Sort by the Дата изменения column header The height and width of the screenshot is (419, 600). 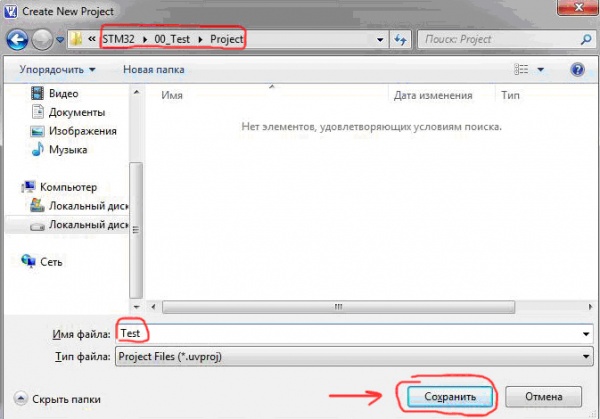click(433, 95)
